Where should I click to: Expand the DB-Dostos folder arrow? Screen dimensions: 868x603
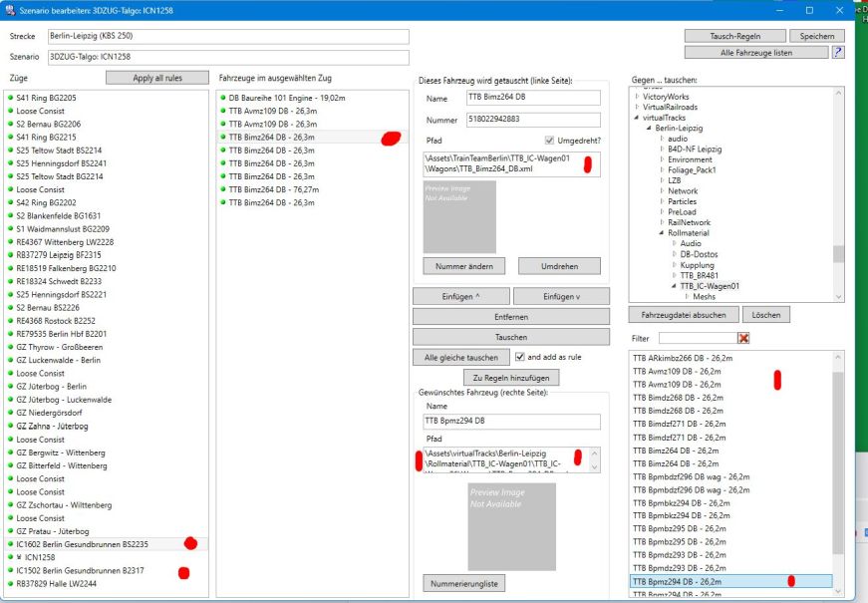[x=674, y=254]
